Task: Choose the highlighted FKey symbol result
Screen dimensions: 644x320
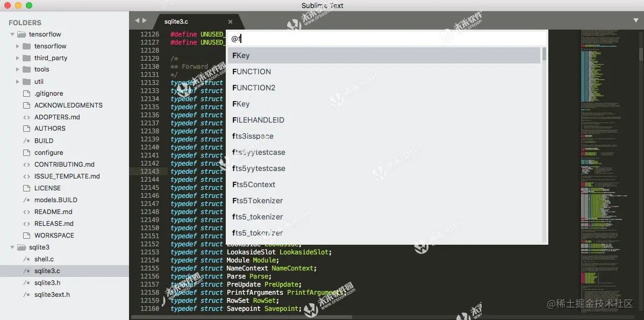Action: (384, 55)
